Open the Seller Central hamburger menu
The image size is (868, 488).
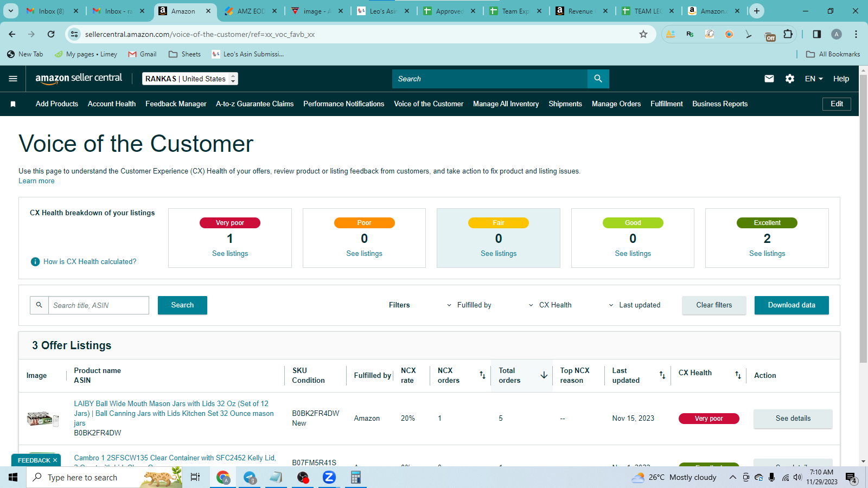tap(13, 79)
